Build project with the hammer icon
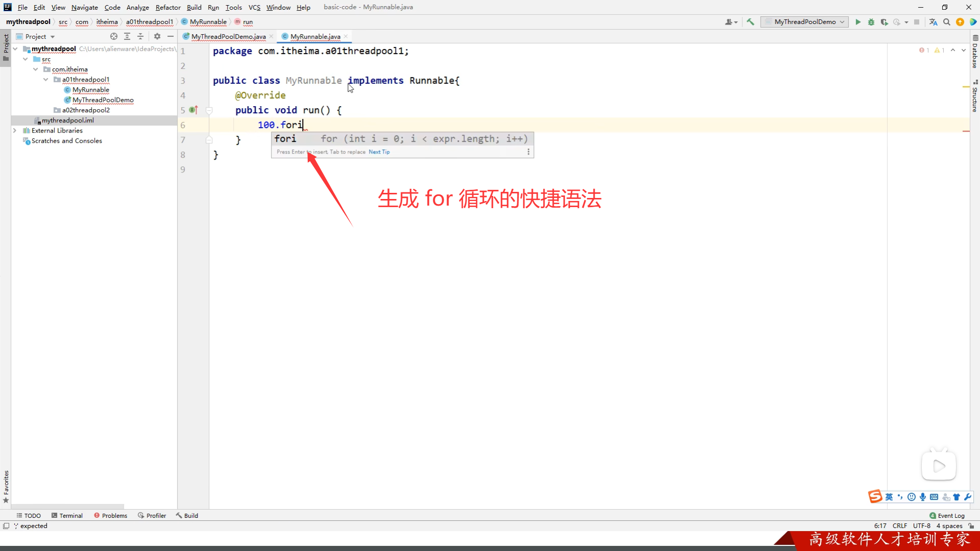 (750, 22)
